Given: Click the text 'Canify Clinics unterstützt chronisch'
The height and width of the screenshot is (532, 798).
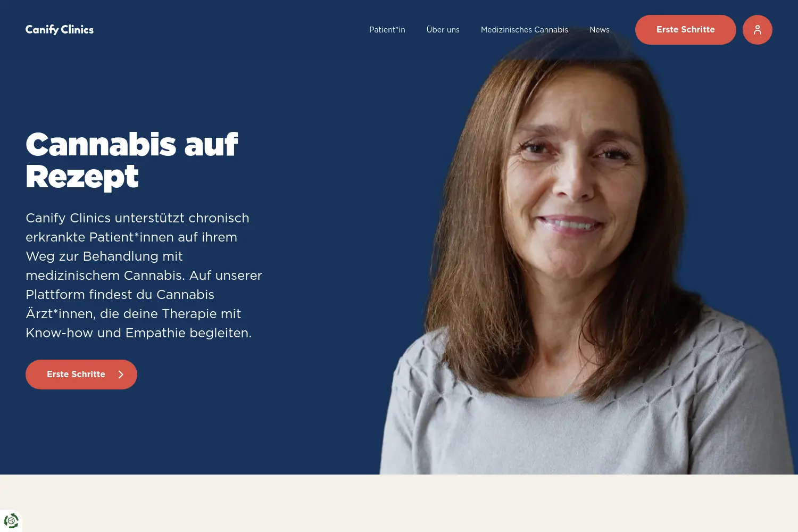Looking at the screenshot, I should [x=137, y=218].
